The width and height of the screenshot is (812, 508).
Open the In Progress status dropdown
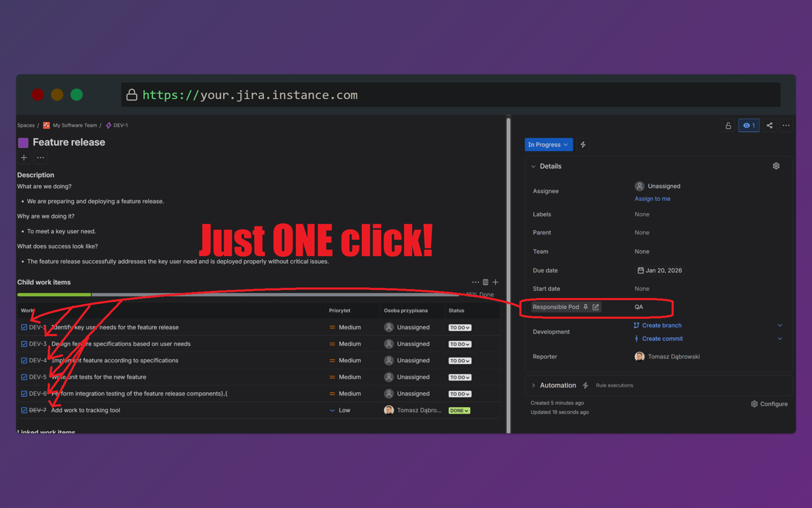pyautogui.click(x=548, y=144)
